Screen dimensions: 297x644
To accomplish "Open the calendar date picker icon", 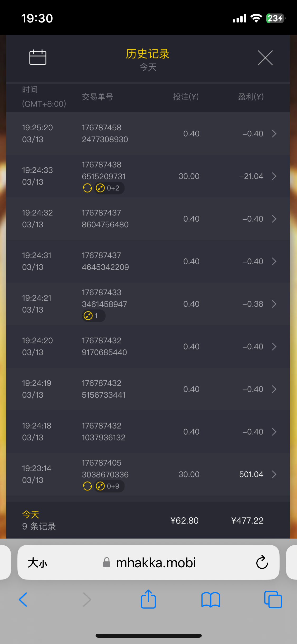I will tap(37, 57).
